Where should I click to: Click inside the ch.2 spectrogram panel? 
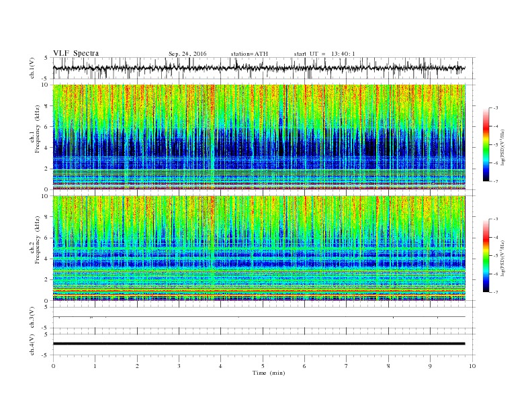(x=259, y=248)
